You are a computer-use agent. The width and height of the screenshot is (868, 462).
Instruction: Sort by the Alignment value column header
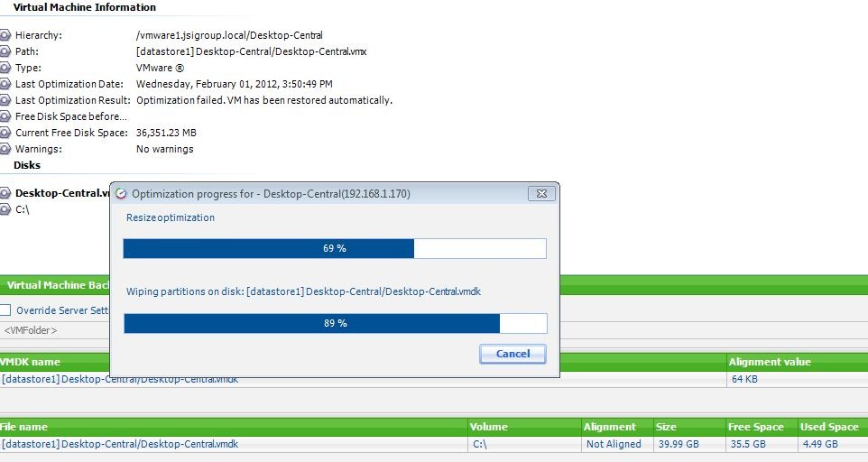769,362
